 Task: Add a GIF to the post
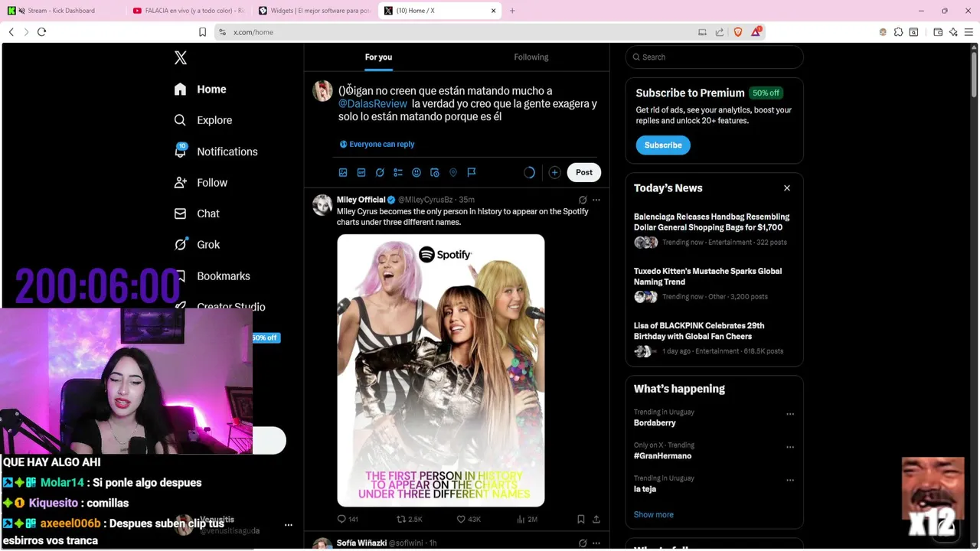pos(361,173)
